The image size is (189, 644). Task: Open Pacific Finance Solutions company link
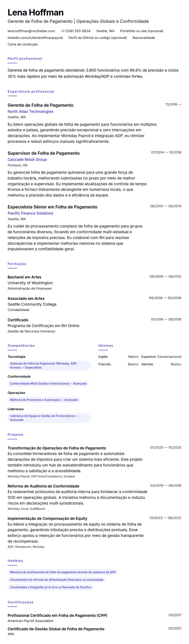pyautogui.click(x=31, y=213)
